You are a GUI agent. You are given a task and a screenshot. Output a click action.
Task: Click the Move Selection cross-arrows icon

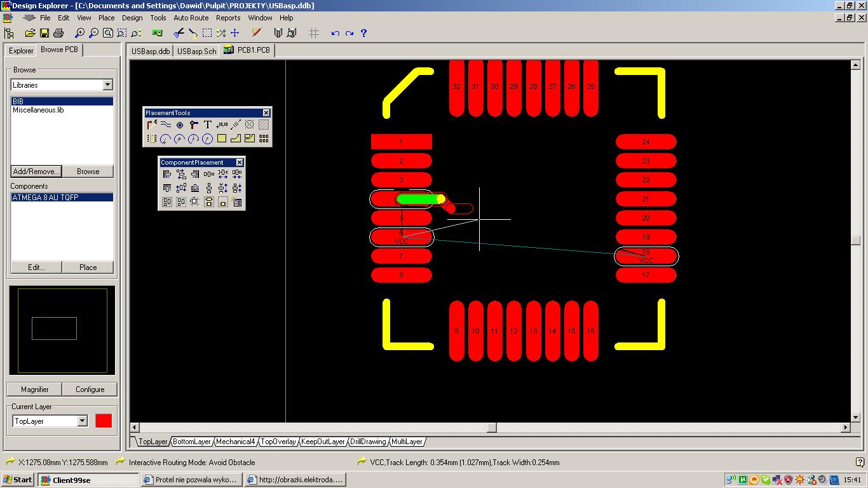click(234, 33)
